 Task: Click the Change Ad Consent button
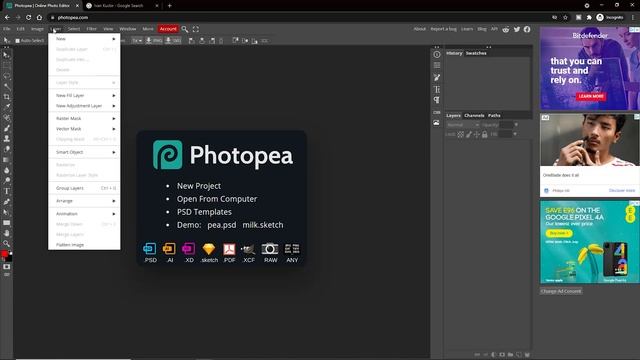point(561,291)
